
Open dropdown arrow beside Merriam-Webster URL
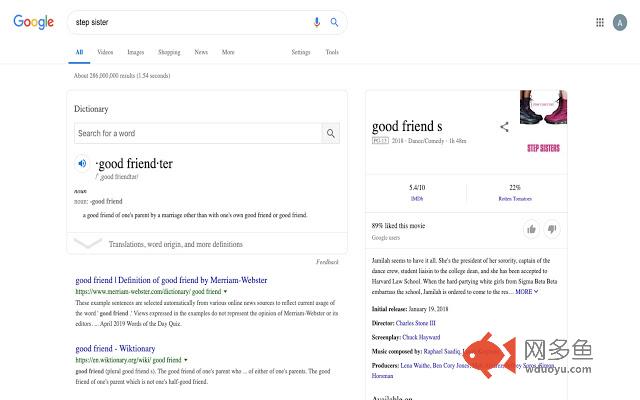coord(225,291)
